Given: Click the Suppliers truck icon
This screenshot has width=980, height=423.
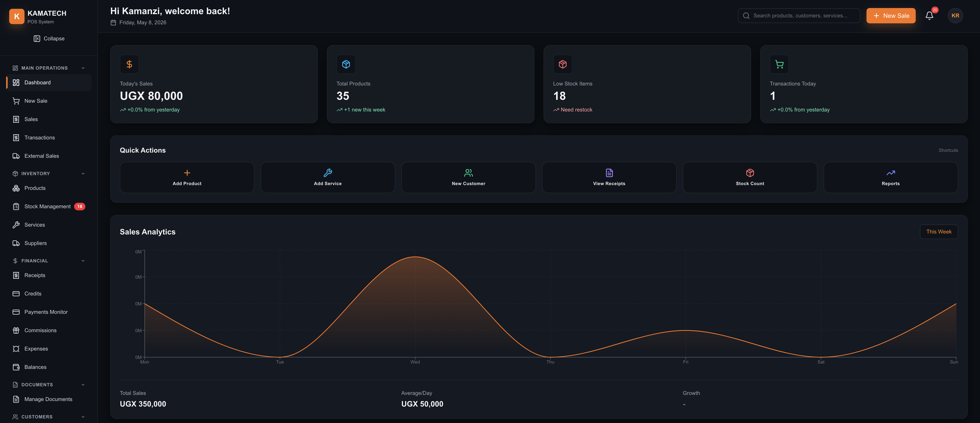Looking at the screenshot, I should pos(16,243).
